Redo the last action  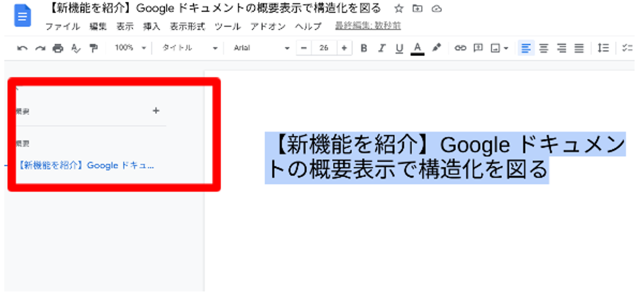click(40, 48)
